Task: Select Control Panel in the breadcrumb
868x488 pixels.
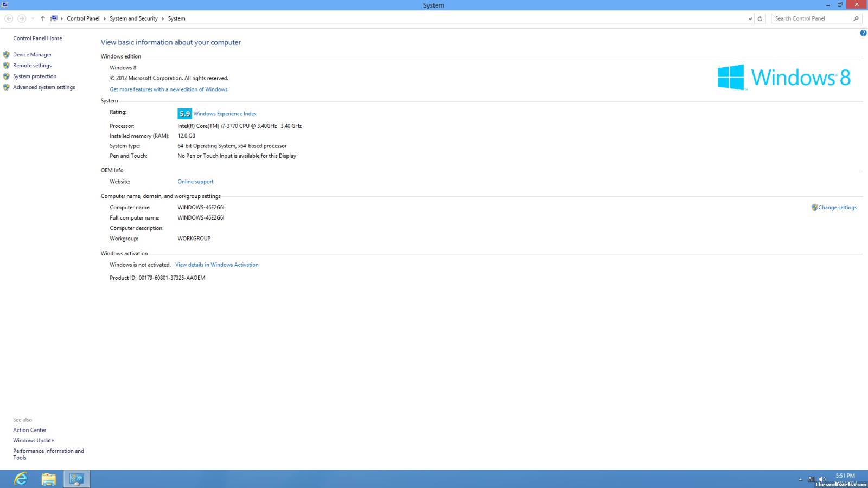Action: [83, 18]
